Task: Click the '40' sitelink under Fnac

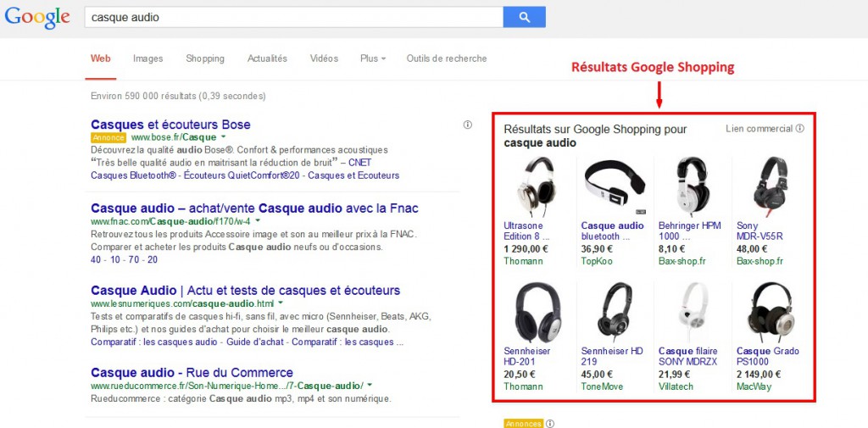Action: 96,259
